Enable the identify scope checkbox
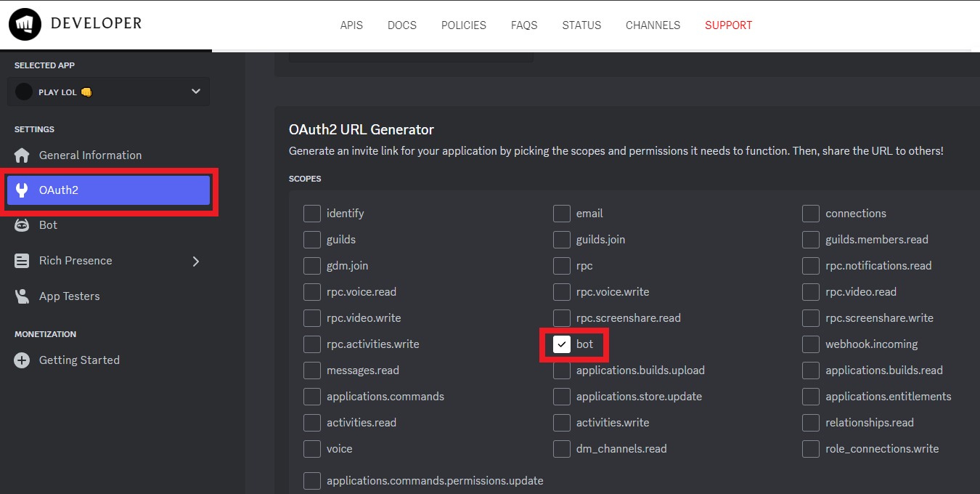The width and height of the screenshot is (980, 494). [x=312, y=214]
